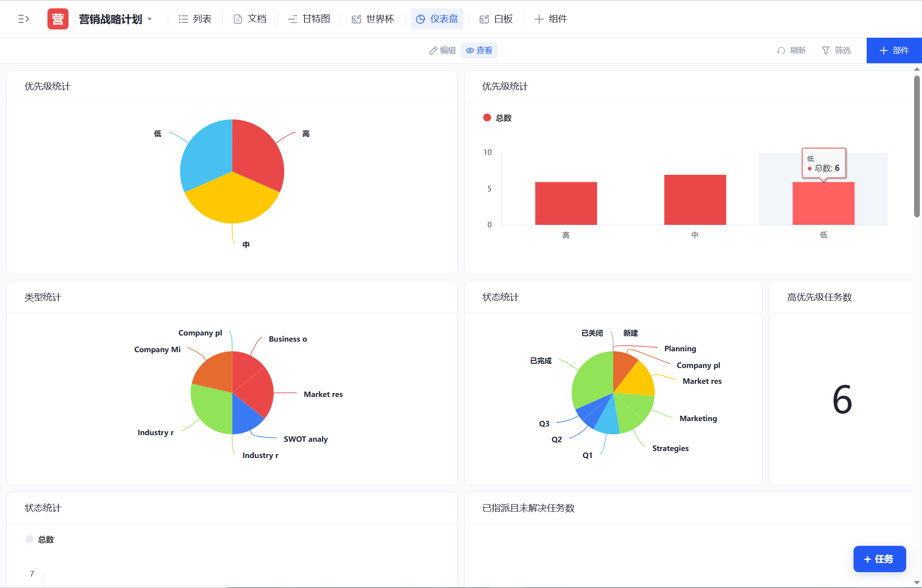Click the blue 部件 add widget button

[894, 51]
